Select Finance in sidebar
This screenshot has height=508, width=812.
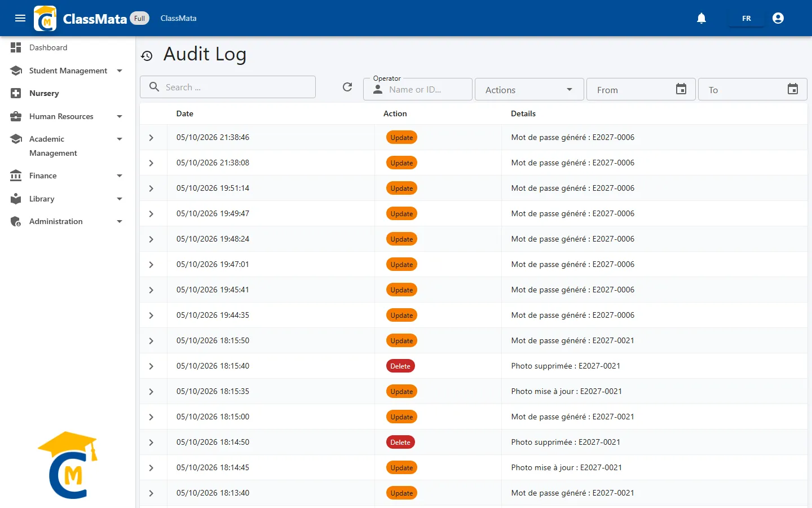43,176
